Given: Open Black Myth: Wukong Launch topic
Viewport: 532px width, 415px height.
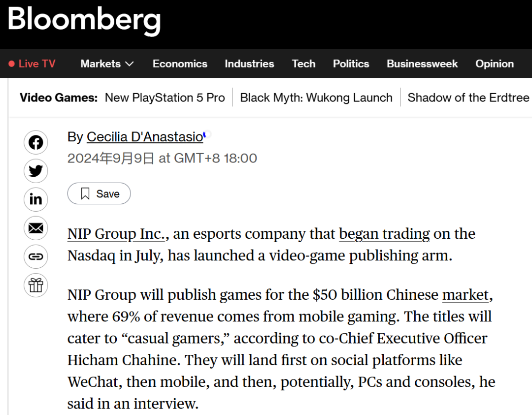Looking at the screenshot, I should (x=316, y=97).
